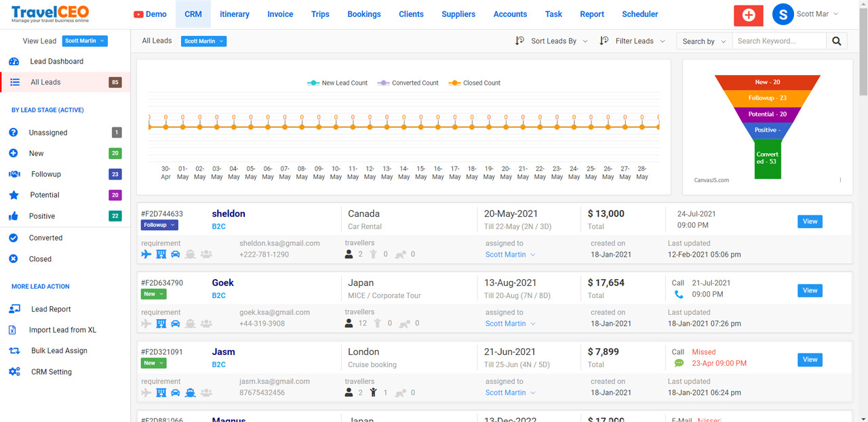Image resolution: width=868 pixels, height=422 pixels.
Task: Open the Goek lead name link
Action: [222, 283]
